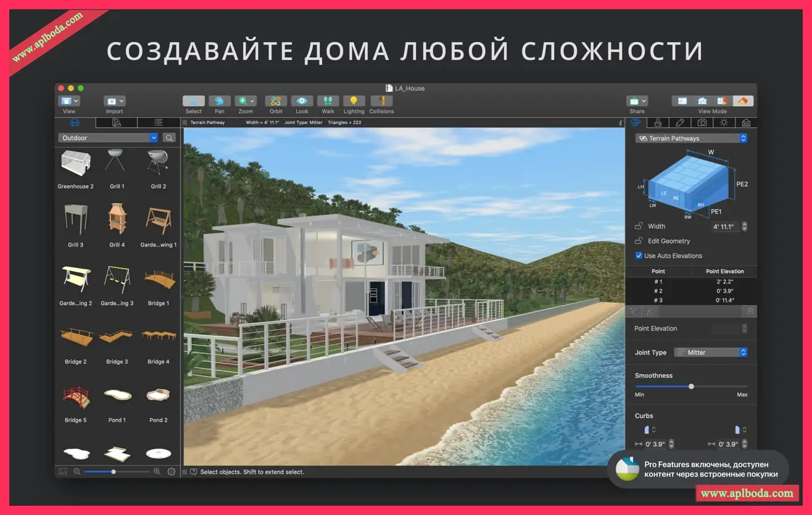Click Edit Geometry button

[x=668, y=241]
